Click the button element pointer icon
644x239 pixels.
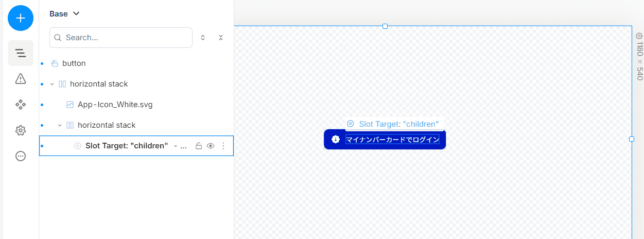click(x=55, y=63)
